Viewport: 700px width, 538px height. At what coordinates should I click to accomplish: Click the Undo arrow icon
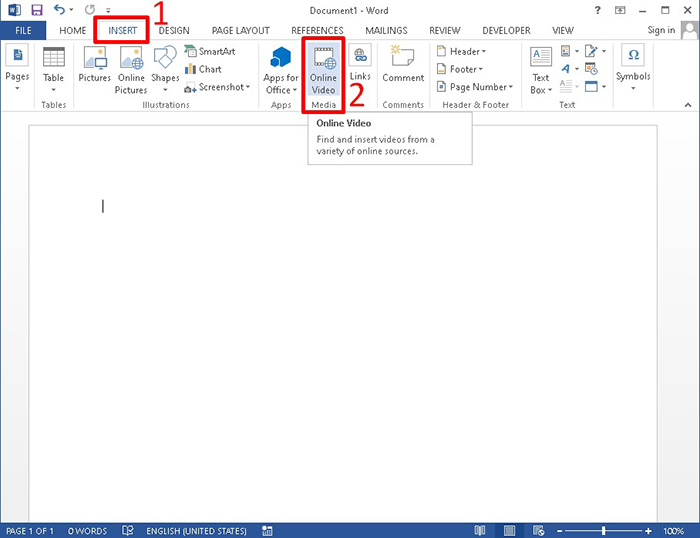[59, 10]
